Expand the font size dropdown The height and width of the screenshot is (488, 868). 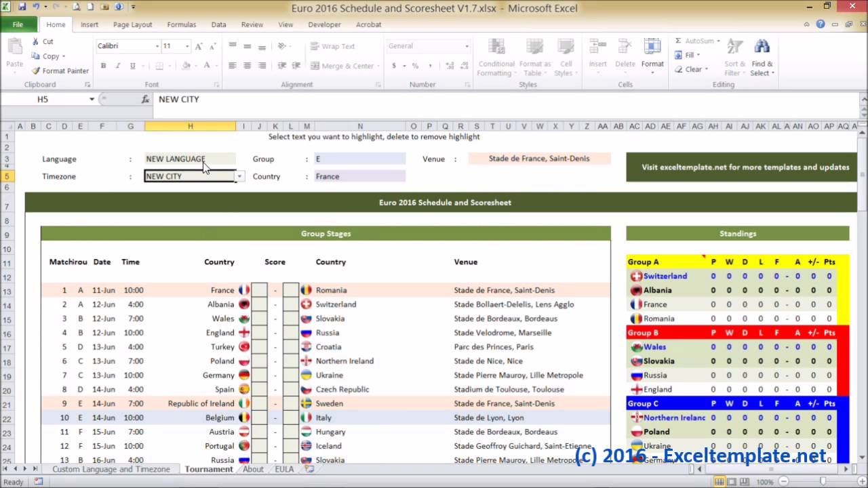click(x=186, y=46)
